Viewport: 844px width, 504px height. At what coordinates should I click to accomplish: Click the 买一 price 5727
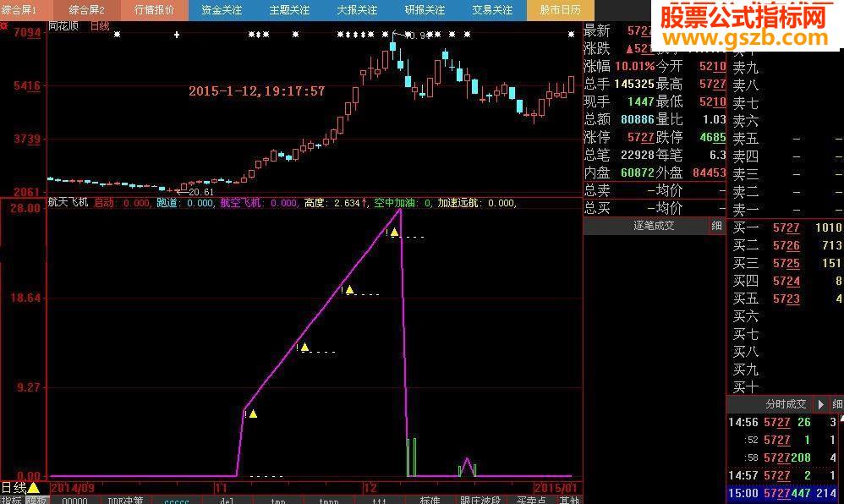tap(786, 227)
